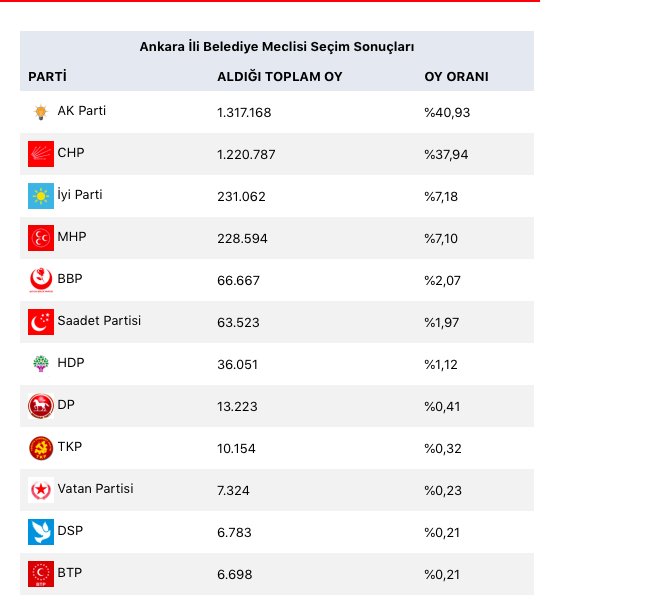
Task: Click the table title Ankara İli Belediye Meclisi
Action: click(277, 47)
